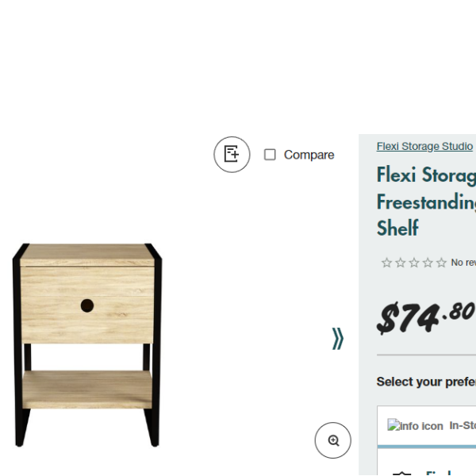Click the add-to-list icon button
Image resolution: width=476 pixels, height=476 pixels.
pos(232,154)
